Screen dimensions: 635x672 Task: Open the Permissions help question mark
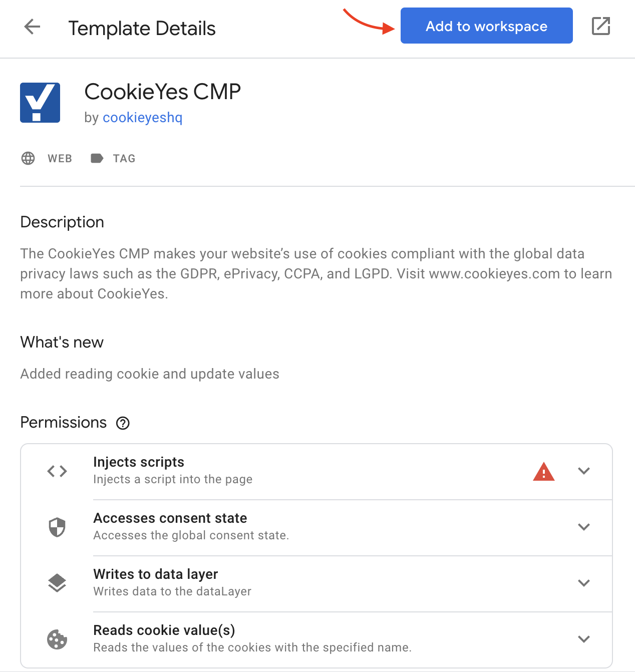point(123,423)
